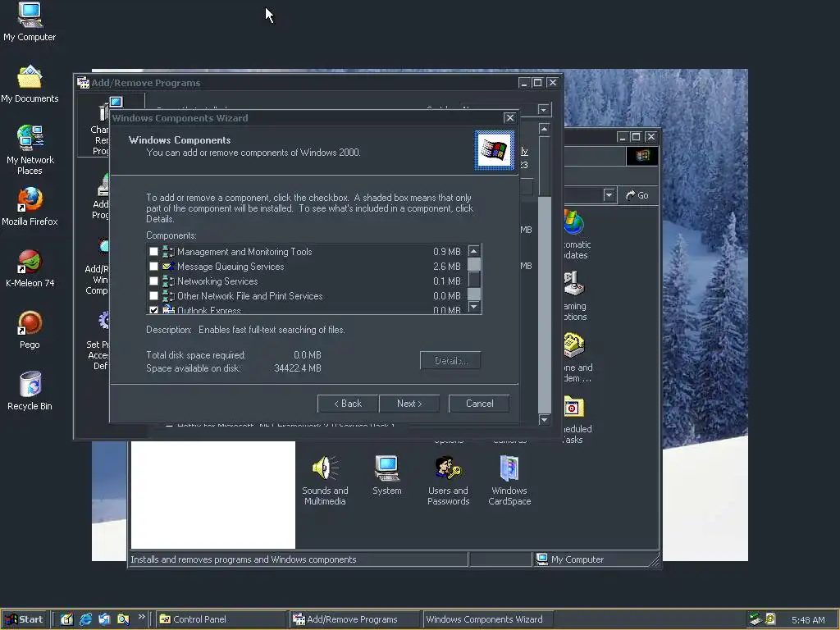
Task: Open the My Network Places icon
Action: 30,149
